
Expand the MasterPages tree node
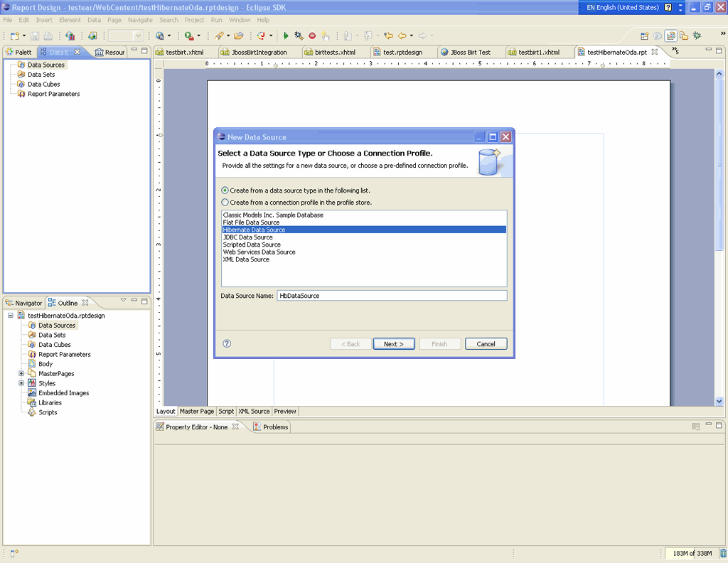[x=21, y=374]
